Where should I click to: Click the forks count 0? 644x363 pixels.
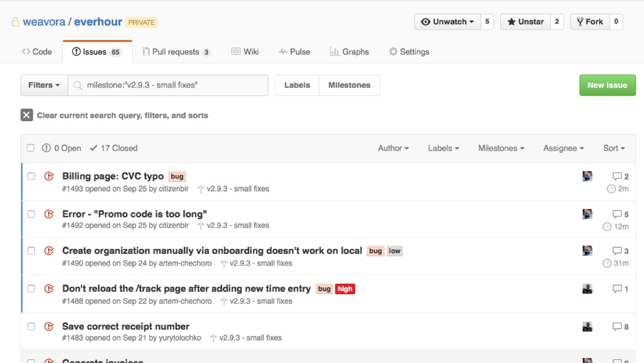point(616,22)
